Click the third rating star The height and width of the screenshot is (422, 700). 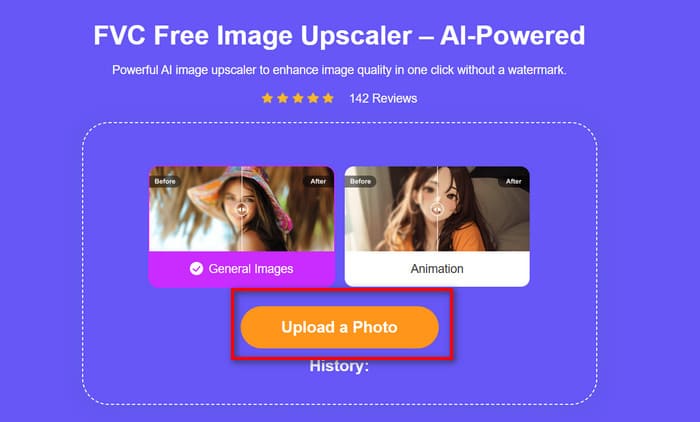point(298,98)
